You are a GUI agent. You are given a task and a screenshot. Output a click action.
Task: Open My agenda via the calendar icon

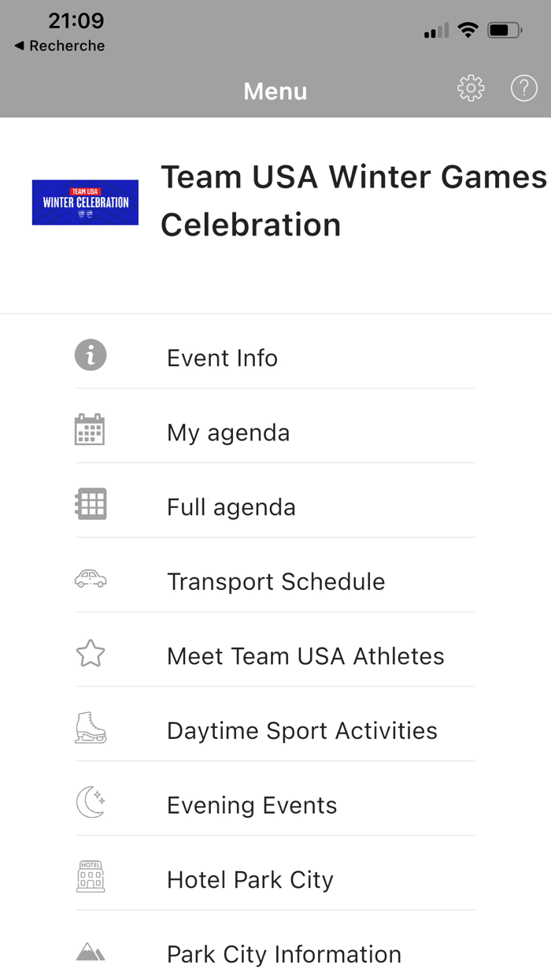tap(90, 429)
